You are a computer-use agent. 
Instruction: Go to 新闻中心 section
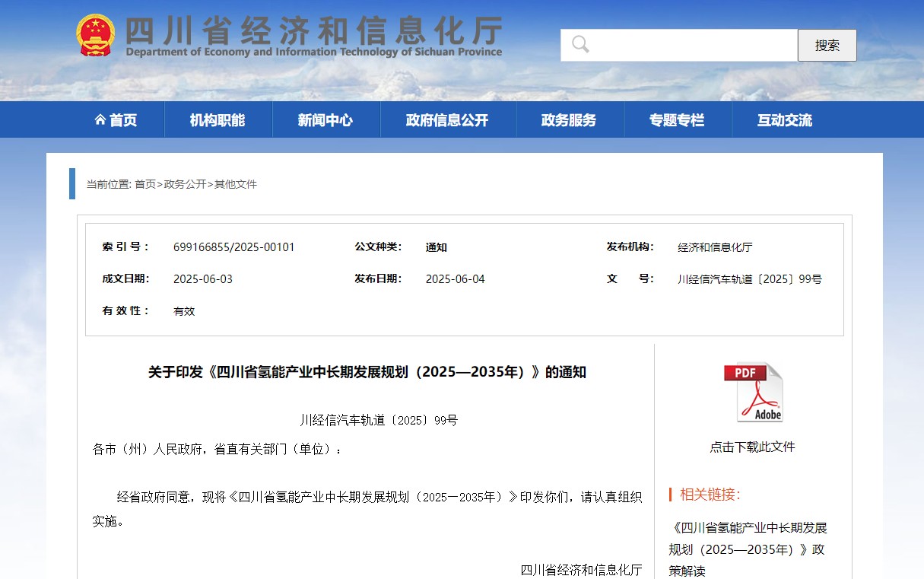(x=325, y=120)
